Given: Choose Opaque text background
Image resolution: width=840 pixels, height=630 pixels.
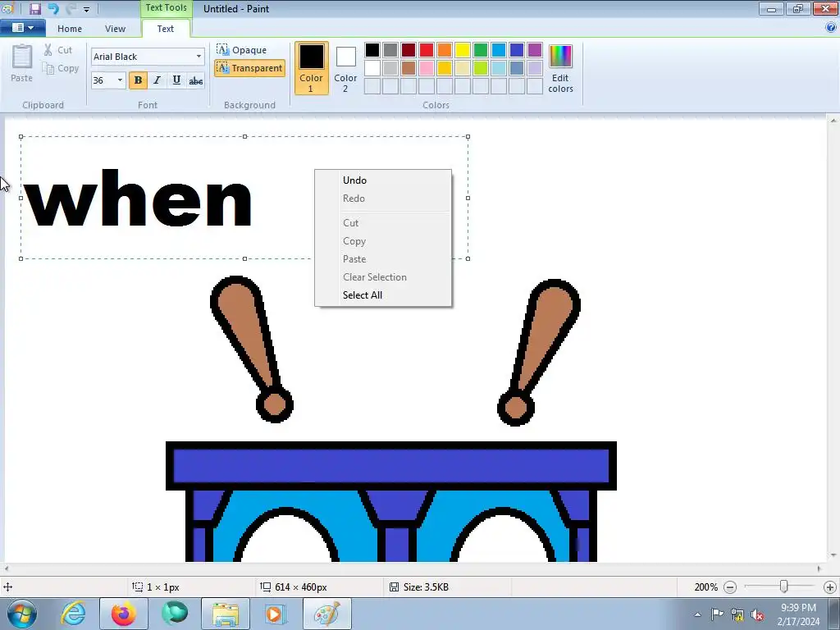Looking at the screenshot, I should pyautogui.click(x=242, y=50).
